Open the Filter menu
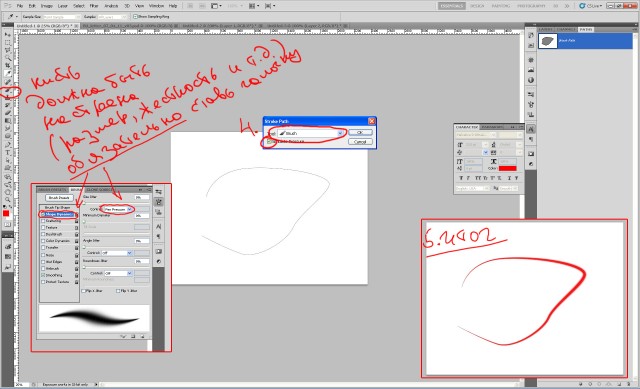This screenshot has width=640, height=389. [x=94, y=6]
